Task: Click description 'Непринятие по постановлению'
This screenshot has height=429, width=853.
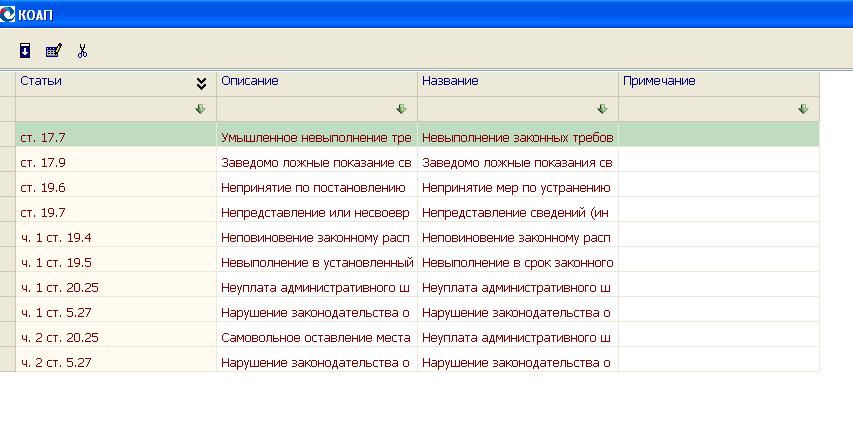Action: (x=313, y=188)
